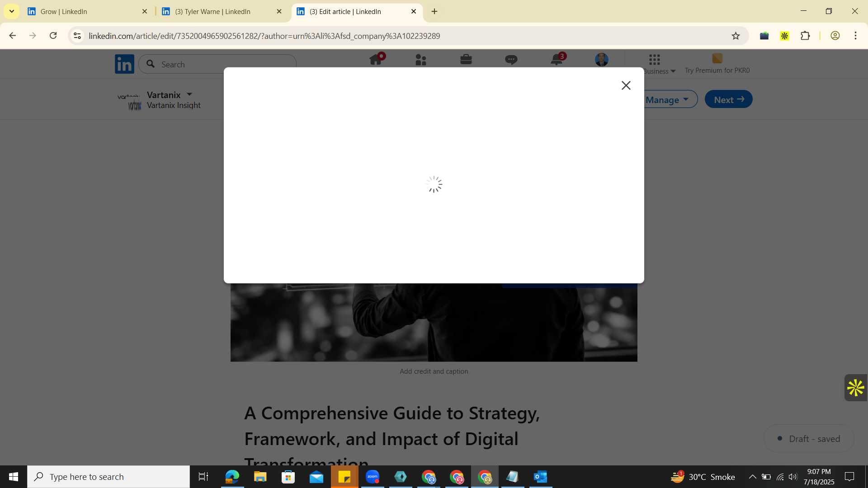Open For Business apps grid
868x488 pixels.
click(655, 60)
